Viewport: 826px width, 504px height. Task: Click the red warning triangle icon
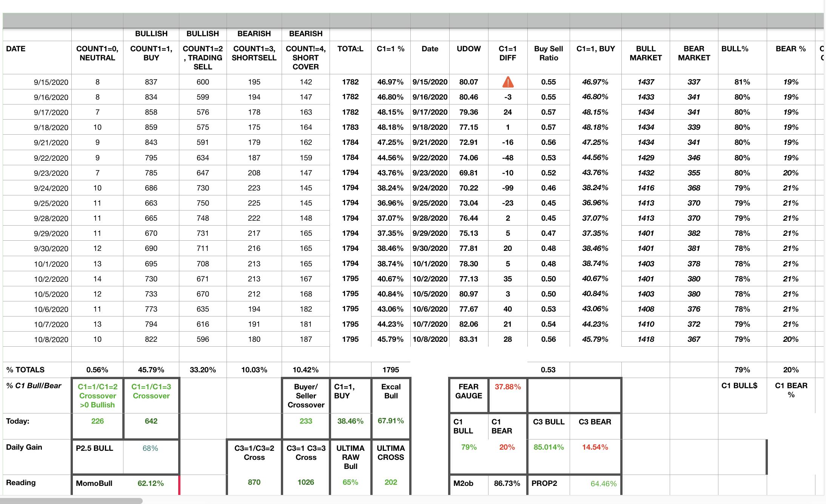point(508,82)
